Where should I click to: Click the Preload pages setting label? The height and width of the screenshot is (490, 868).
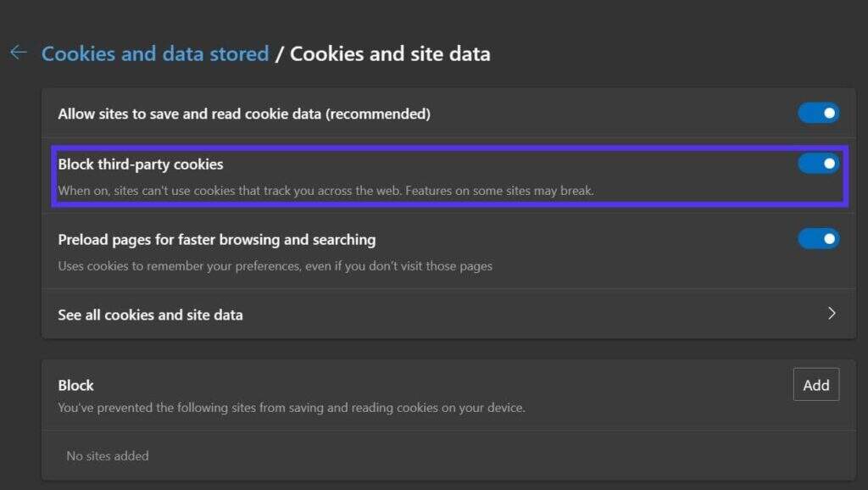(x=216, y=240)
